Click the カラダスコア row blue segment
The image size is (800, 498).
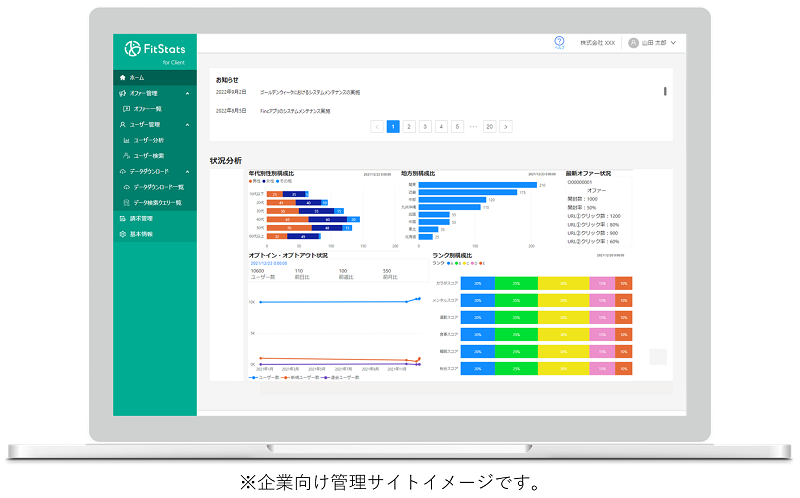(478, 283)
